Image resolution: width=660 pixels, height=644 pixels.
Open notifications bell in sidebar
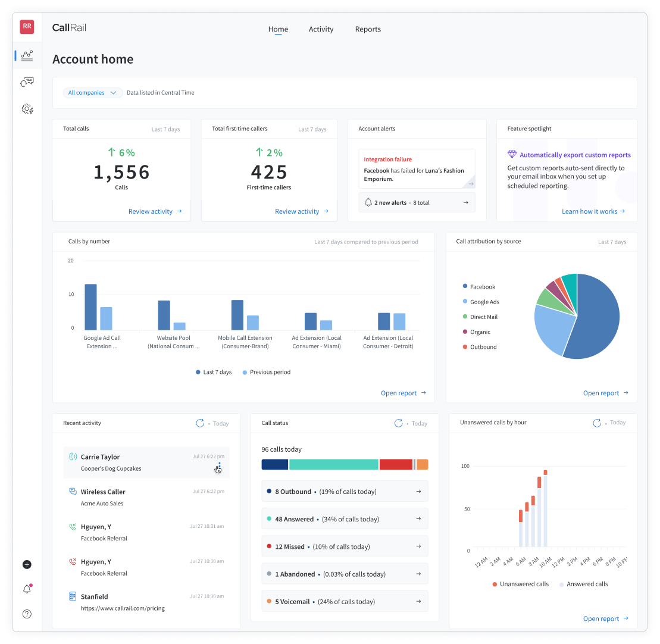pyautogui.click(x=27, y=589)
